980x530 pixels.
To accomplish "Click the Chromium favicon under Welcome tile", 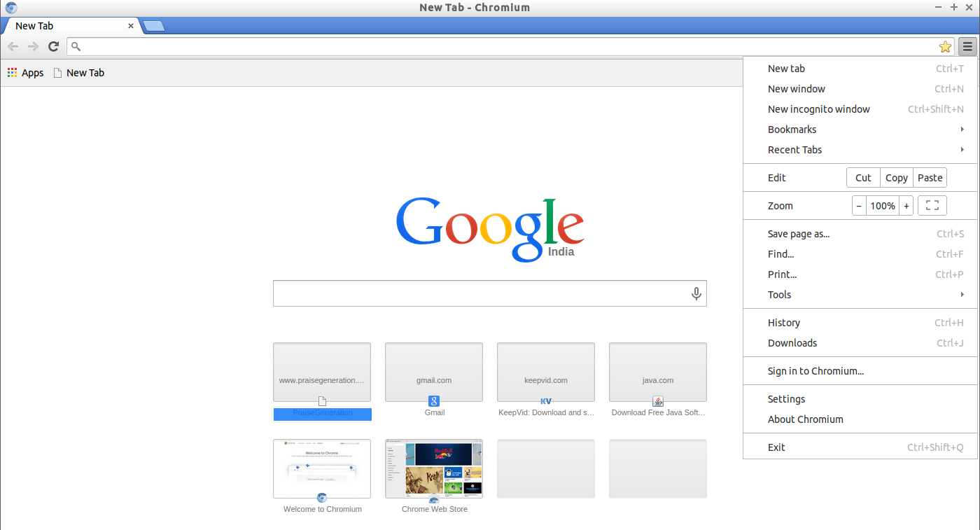I will pyautogui.click(x=322, y=498).
